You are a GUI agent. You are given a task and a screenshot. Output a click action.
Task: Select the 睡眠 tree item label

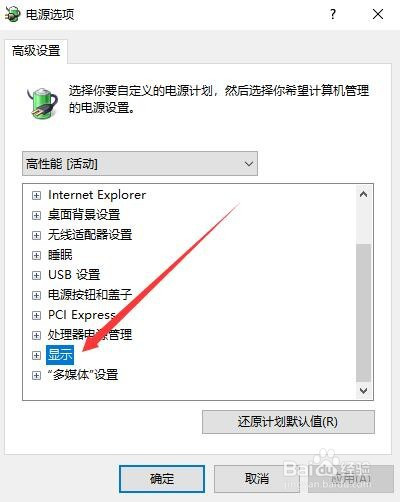click(60, 255)
